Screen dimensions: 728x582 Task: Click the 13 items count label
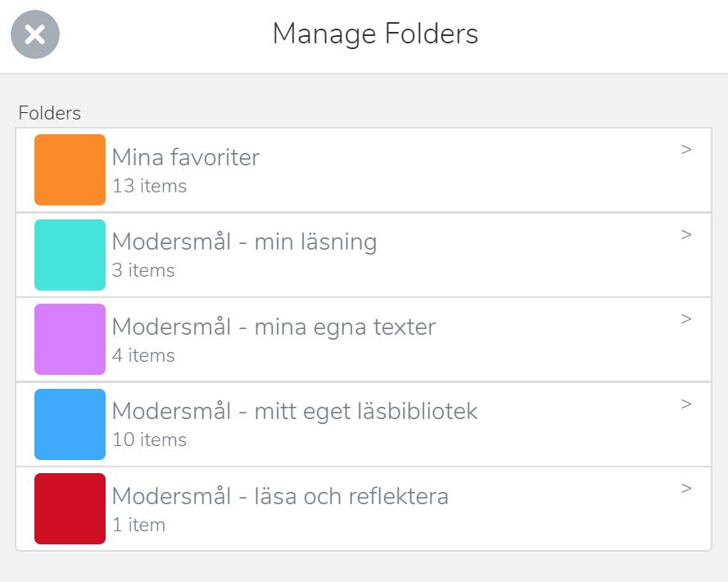tap(149, 187)
